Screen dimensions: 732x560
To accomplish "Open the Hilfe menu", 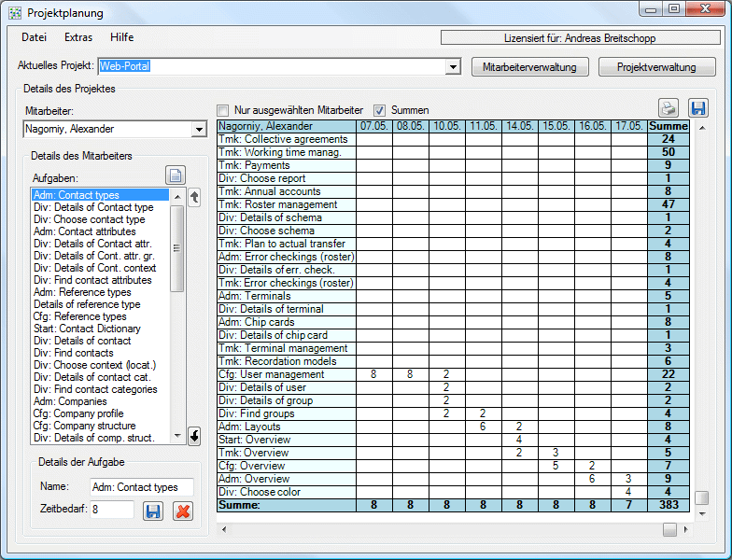I will pyautogui.click(x=121, y=38).
